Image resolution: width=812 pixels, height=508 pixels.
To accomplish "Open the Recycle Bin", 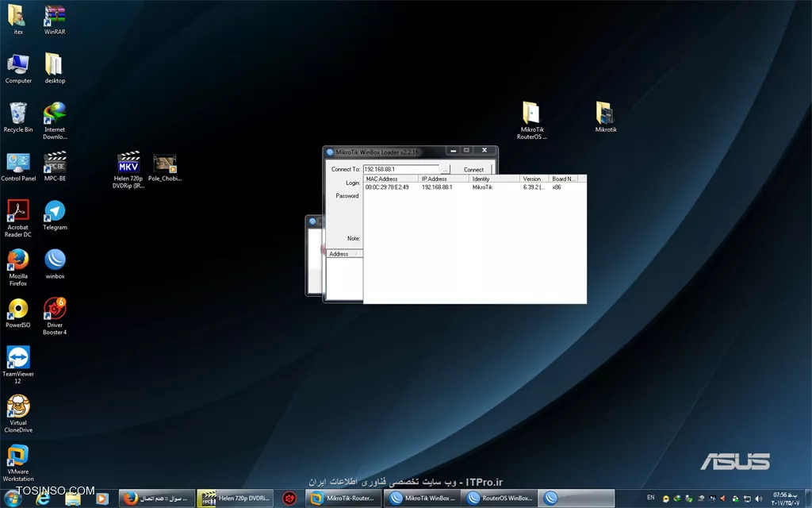I will click(x=17, y=114).
